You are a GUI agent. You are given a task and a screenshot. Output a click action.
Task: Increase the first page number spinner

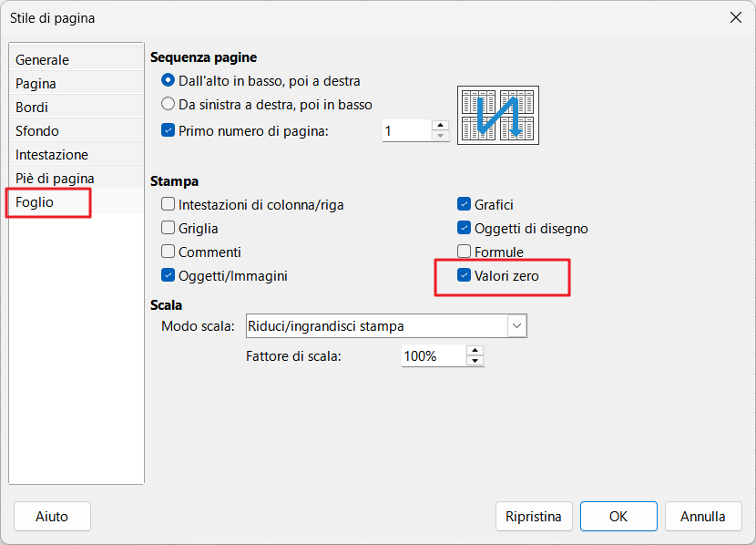(x=440, y=126)
